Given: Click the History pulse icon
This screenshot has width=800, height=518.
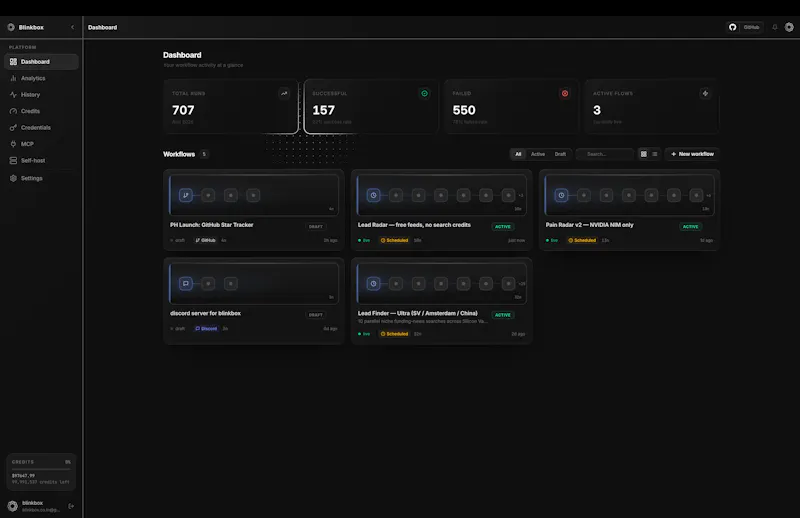Looking at the screenshot, I should [13, 94].
